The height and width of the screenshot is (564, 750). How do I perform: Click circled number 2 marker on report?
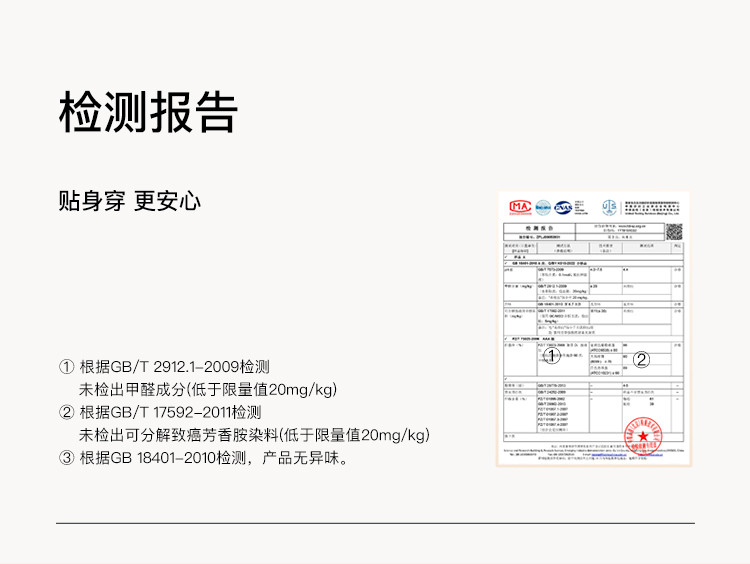pos(642,360)
